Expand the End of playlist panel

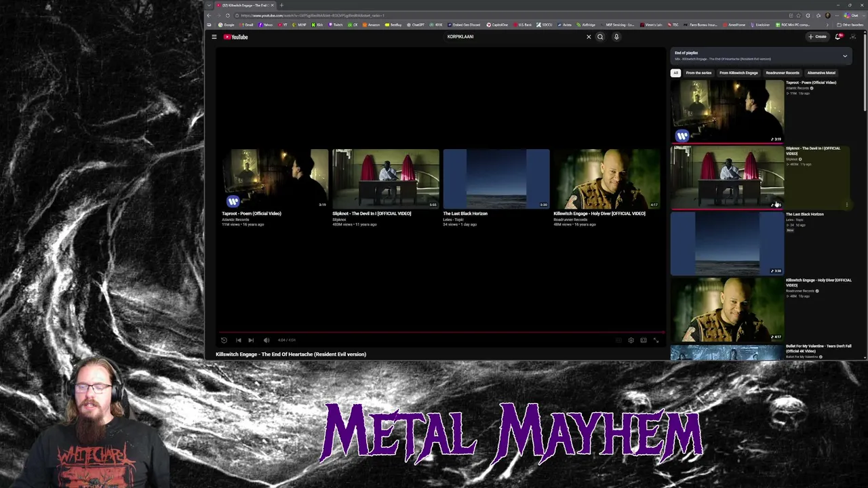(845, 56)
